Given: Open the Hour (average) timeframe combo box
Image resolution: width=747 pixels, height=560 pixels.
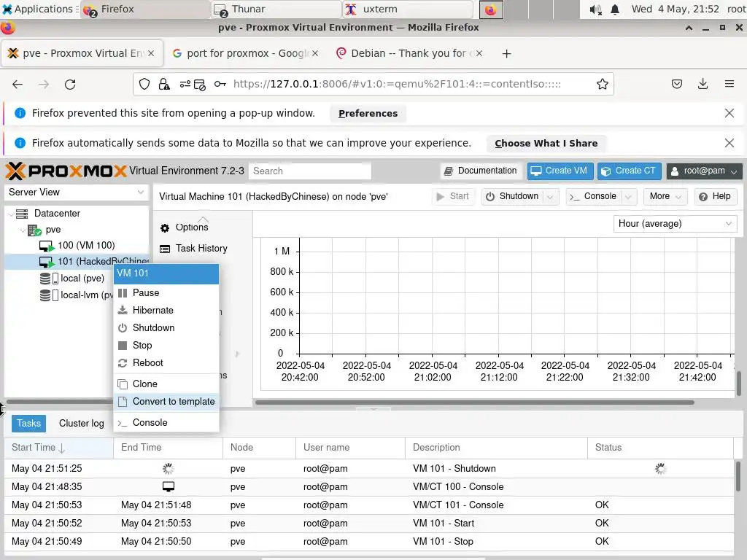Looking at the screenshot, I should point(675,223).
